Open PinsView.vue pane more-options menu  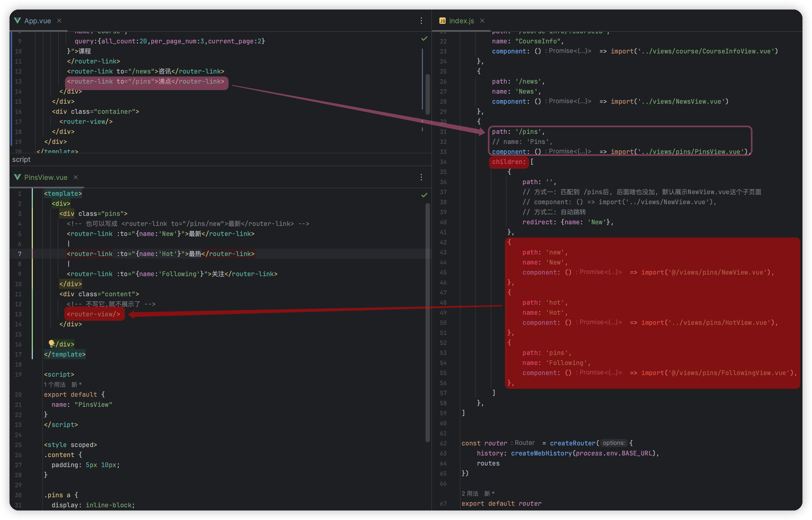[x=421, y=177]
